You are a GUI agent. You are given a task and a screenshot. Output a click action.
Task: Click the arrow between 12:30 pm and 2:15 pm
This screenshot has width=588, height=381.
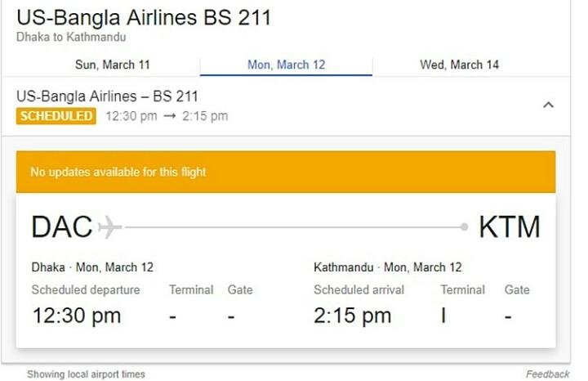point(170,116)
